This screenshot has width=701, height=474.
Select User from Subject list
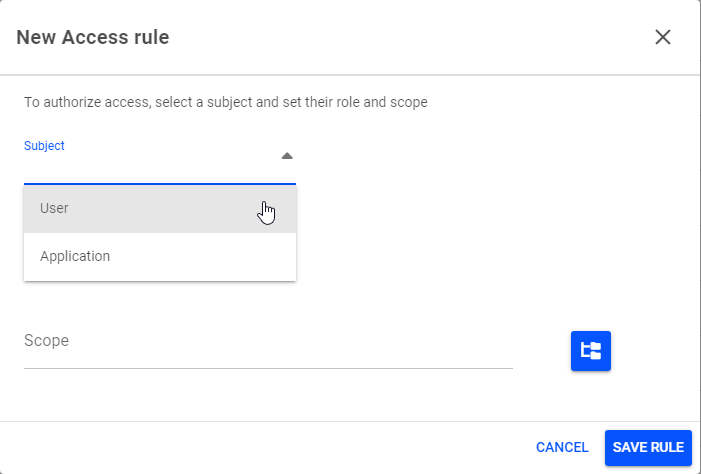(x=160, y=208)
